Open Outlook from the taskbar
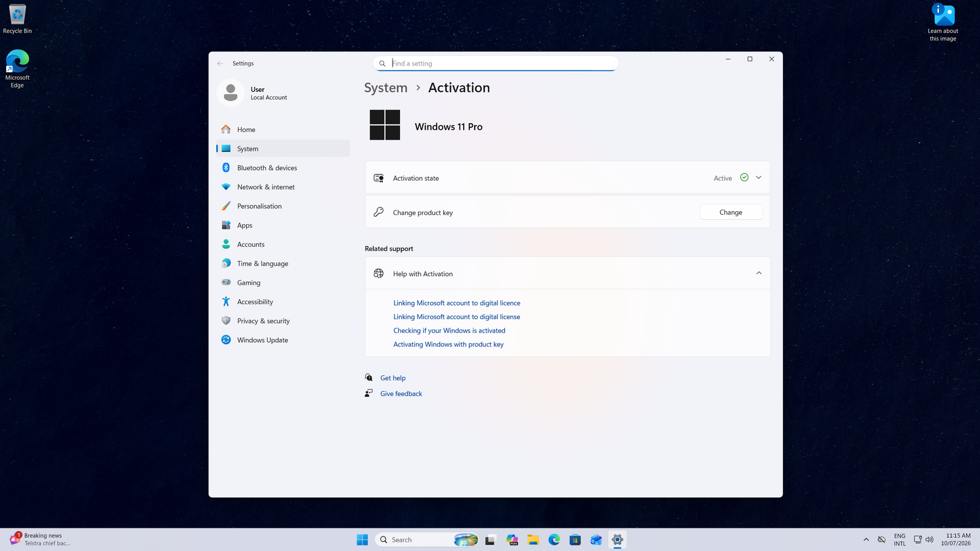This screenshot has height=551, width=980. 596,539
